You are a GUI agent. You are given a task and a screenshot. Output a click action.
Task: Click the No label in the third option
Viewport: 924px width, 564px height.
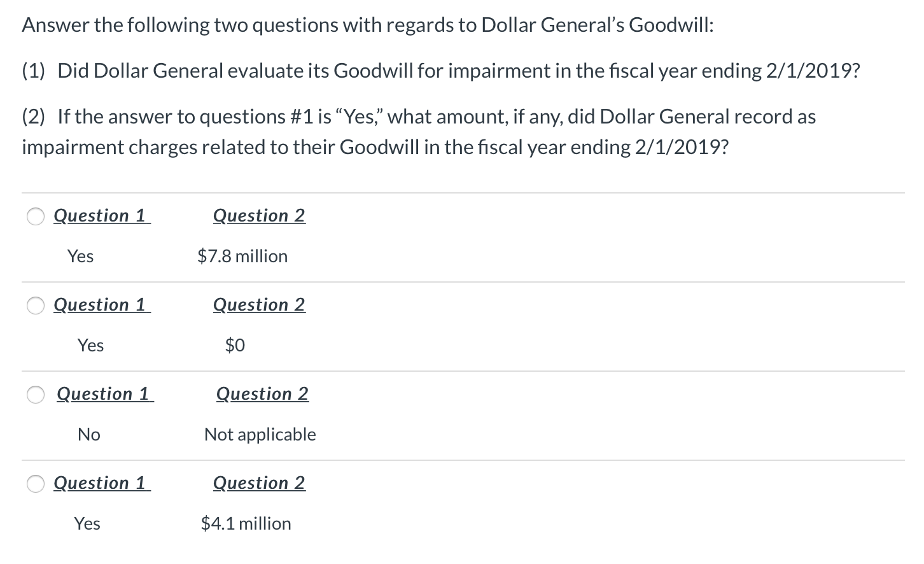click(89, 434)
